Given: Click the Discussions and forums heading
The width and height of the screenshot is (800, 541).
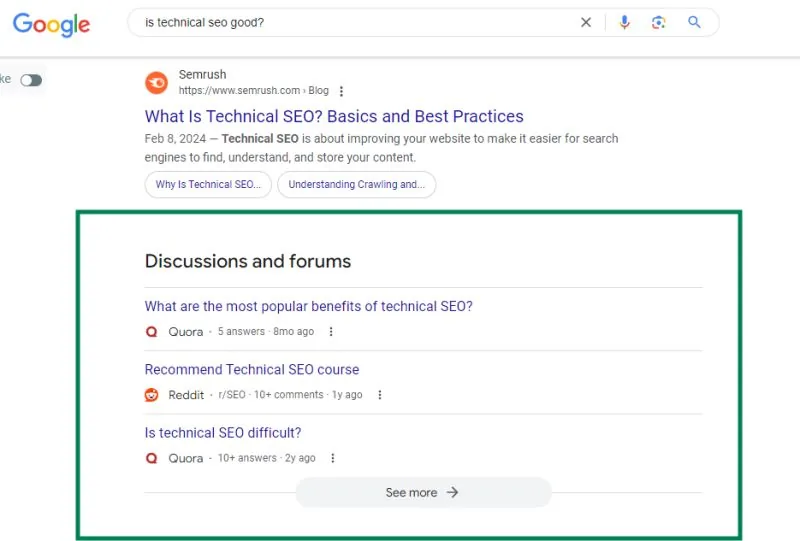Looking at the screenshot, I should (x=248, y=261).
